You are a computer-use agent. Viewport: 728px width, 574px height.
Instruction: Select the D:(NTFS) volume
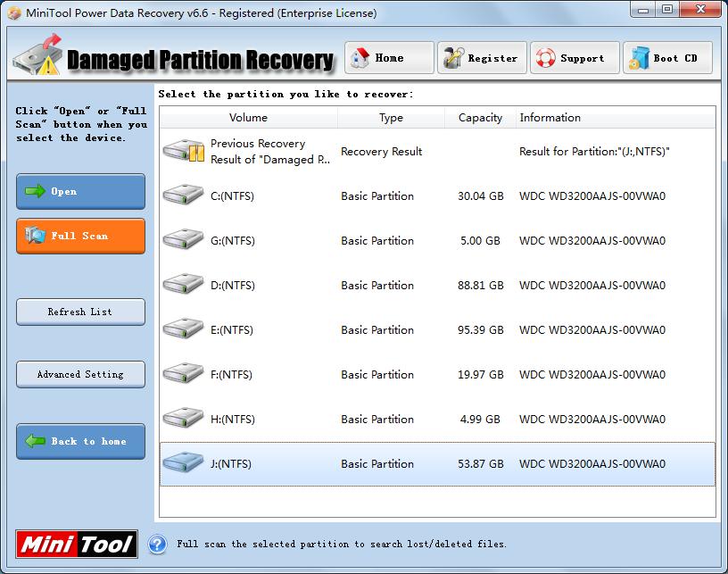[x=437, y=285]
